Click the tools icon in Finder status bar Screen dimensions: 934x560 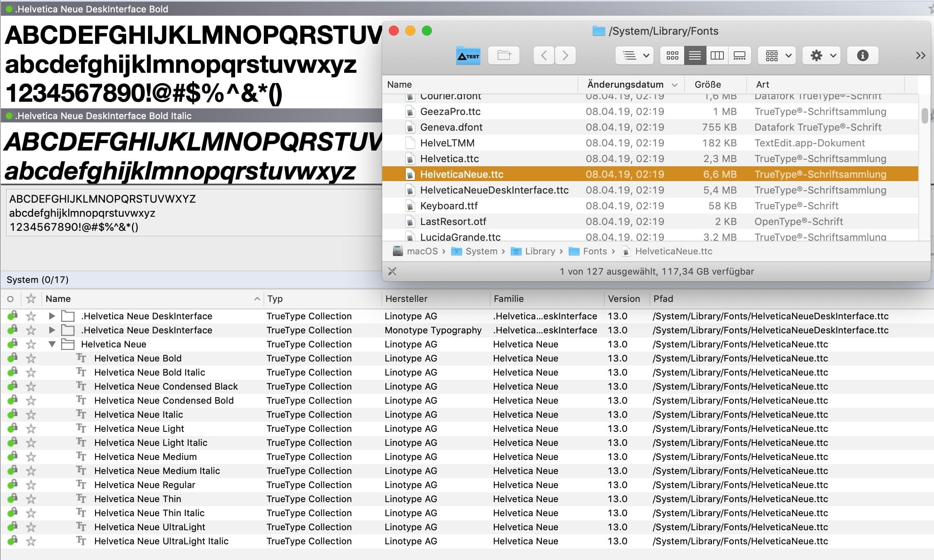(392, 271)
